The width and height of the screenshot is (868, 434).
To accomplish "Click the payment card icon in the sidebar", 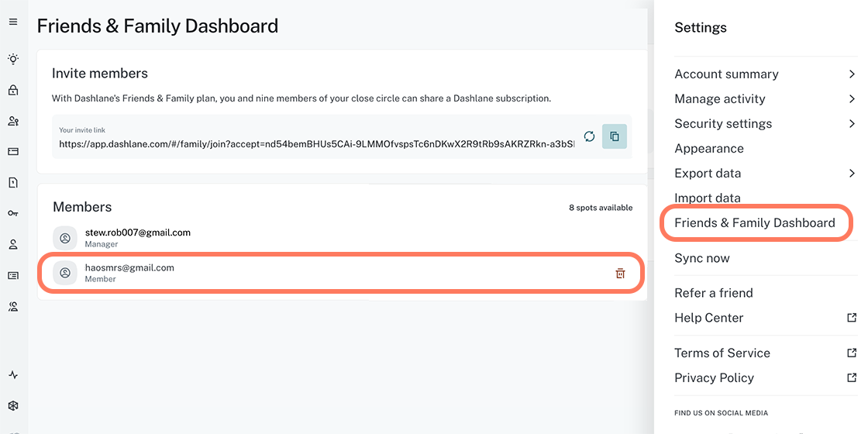I will (x=13, y=152).
